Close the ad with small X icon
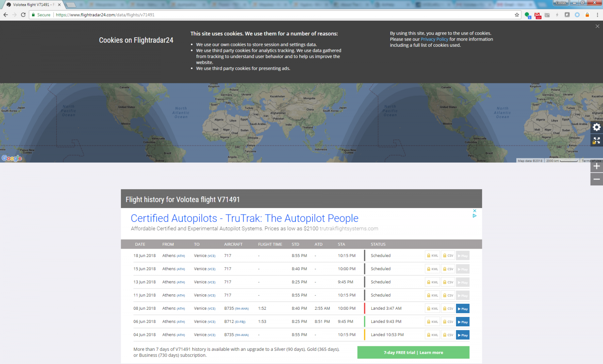The image size is (603, 364). [x=474, y=211]
